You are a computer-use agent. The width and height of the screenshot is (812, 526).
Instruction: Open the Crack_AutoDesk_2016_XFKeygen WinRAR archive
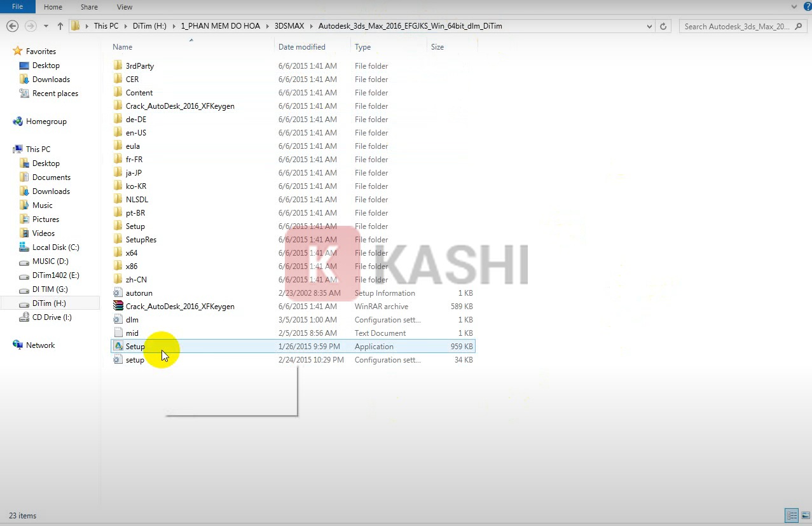click(180, 306)
